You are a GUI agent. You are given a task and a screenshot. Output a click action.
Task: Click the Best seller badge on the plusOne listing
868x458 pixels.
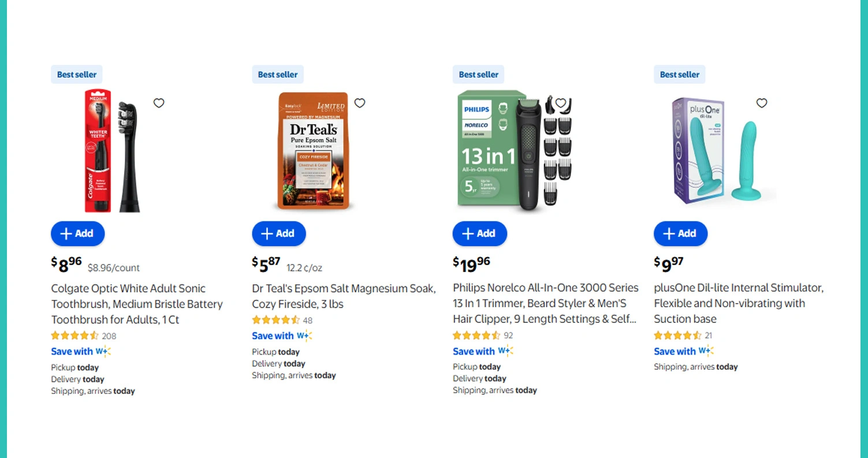679,74
